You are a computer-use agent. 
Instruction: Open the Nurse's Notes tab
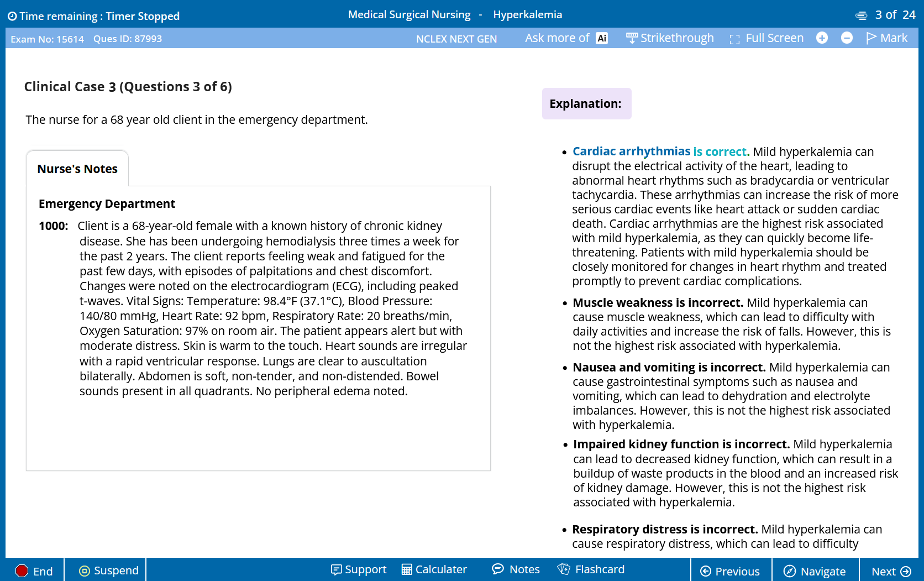click(x=77, y=169)
